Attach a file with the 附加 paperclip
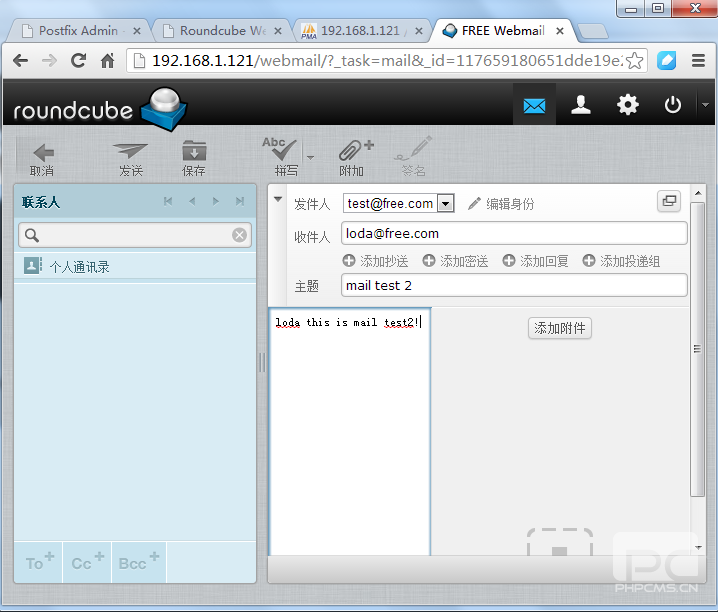This screenshot has height=612, width=718. pos(354,157)
